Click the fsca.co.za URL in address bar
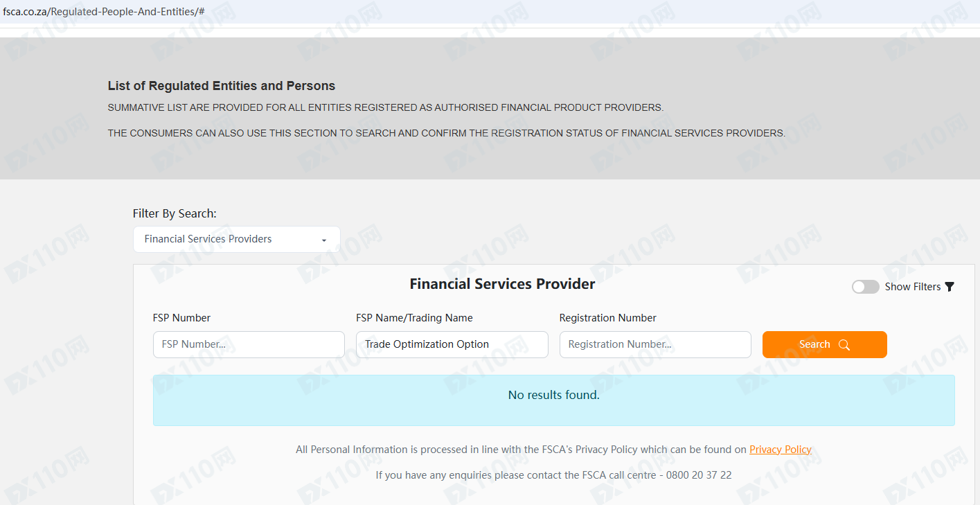 point(104,12)
